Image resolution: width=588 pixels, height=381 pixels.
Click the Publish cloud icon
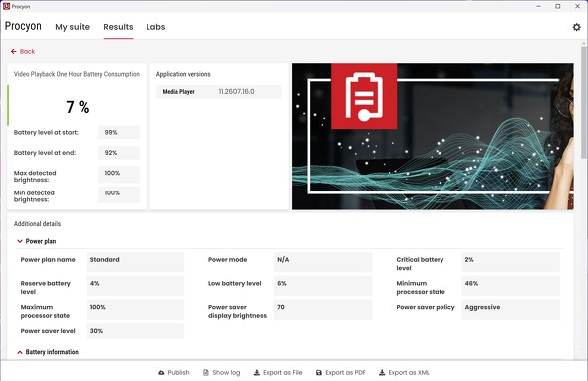[x=161, y=373]
